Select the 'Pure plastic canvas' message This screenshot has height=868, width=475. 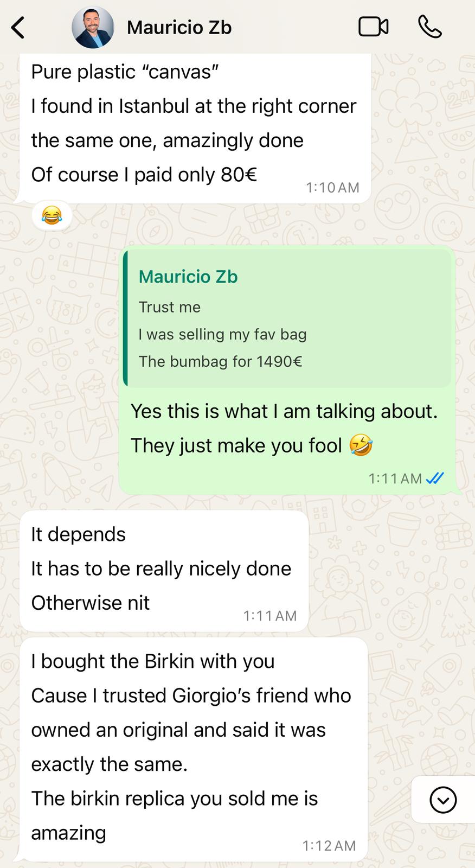pos(195,128)
